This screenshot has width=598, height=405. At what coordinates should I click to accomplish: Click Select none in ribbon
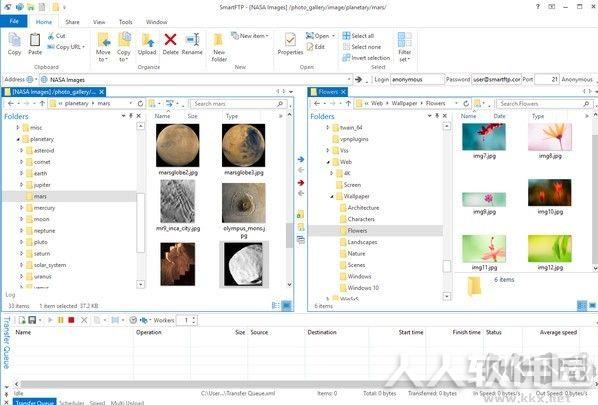pos(362,47)
